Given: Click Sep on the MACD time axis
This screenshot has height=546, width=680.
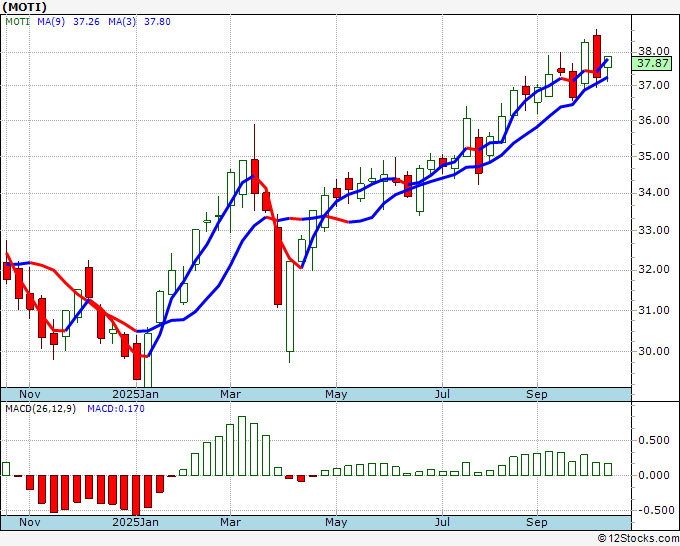Looking at the screenshot, I should 537,522.
